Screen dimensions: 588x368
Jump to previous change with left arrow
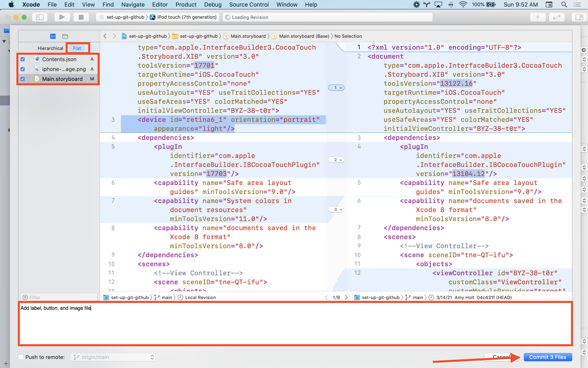pos(326,297)
